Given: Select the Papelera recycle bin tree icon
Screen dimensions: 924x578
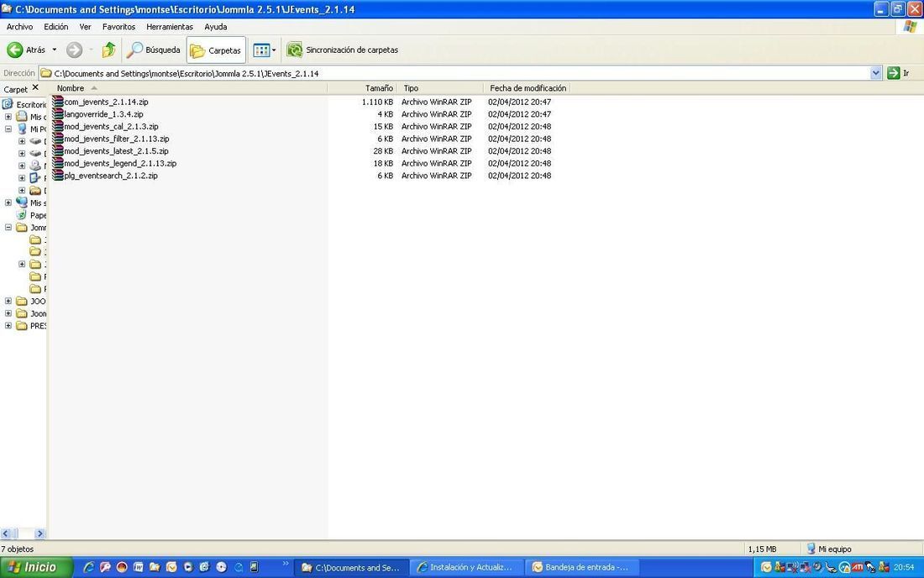Looking at the screenshot, I should point(22,215).
